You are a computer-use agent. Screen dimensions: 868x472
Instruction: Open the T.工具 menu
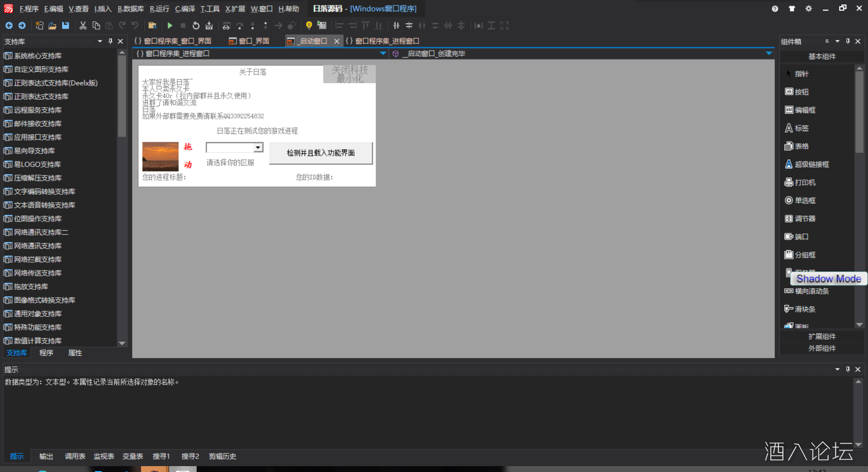(210, 9)
